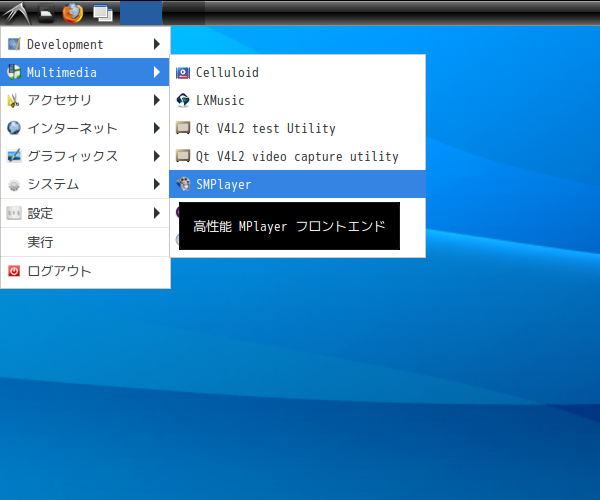The width and height of the screenshot is (600, 500).
Task: Expand the 設定 submenu arrow
Action: coord(157,213)
